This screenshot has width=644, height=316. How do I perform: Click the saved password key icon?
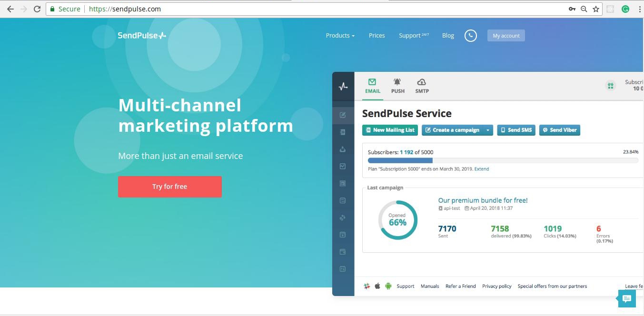[572, 9]
